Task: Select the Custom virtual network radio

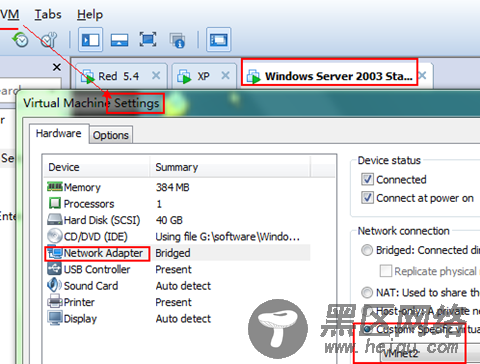Action: (367, 329)
